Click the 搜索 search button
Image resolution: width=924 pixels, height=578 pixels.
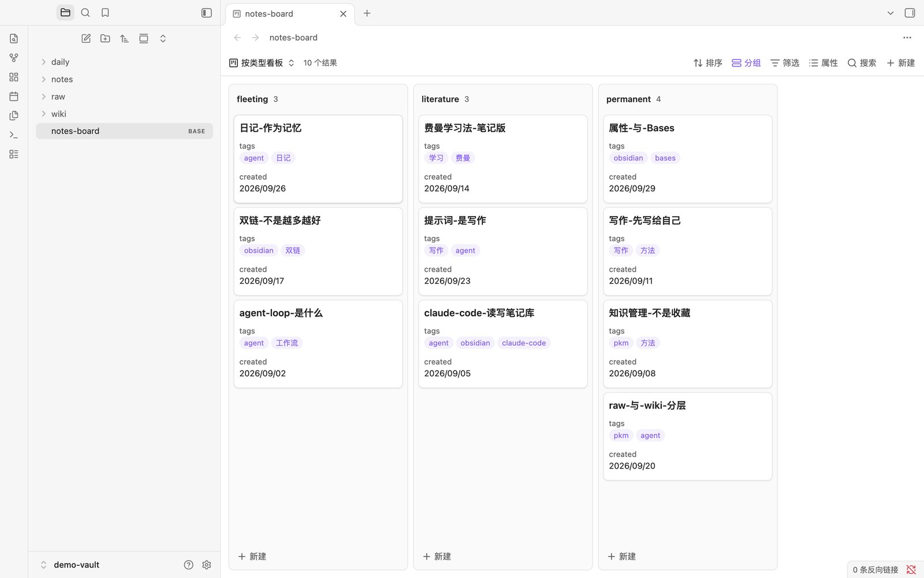[862, 63]
